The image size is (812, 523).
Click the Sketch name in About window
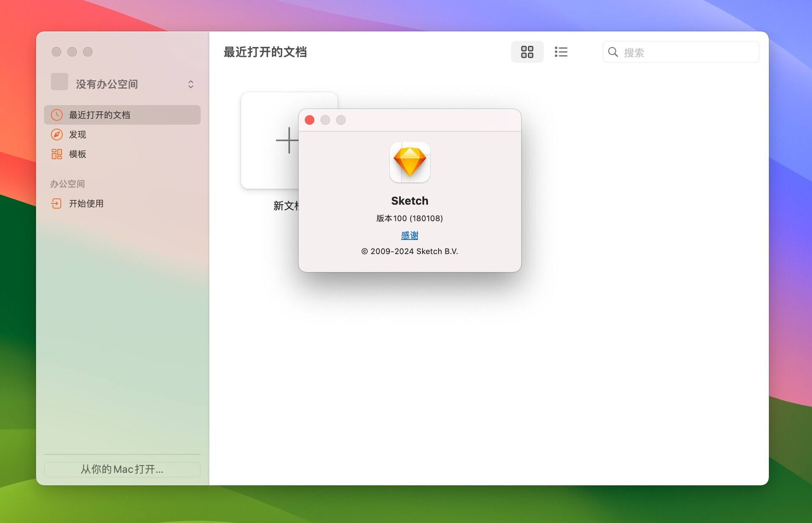409,201
